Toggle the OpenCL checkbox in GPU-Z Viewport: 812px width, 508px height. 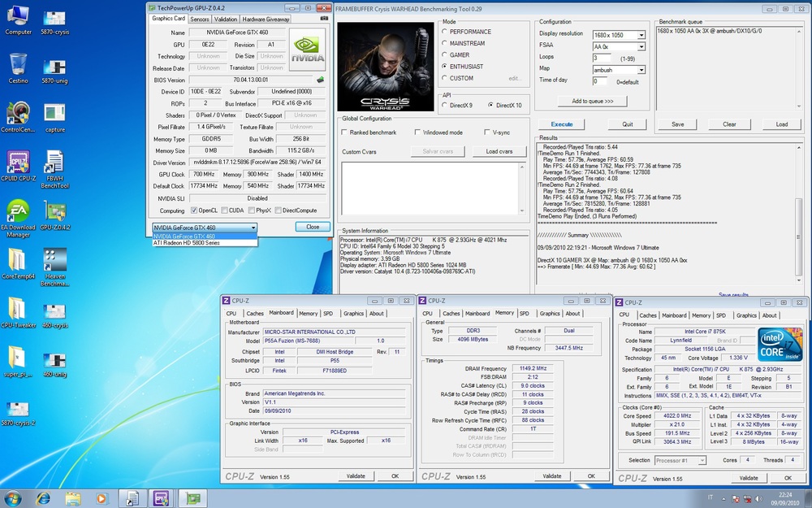[194, 211]
